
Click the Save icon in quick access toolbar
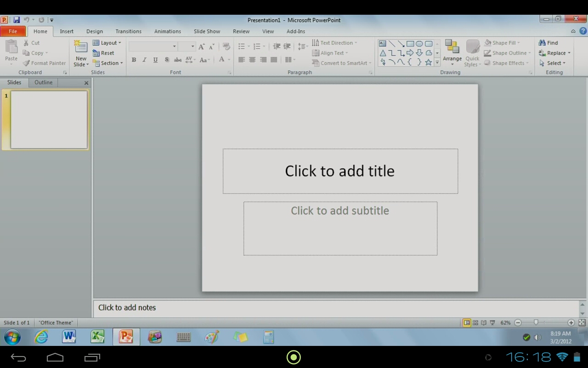tap(17, 20)
